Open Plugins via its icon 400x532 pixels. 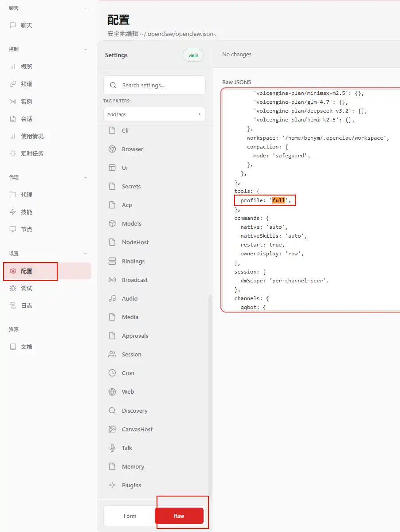[x=112, y=485]
